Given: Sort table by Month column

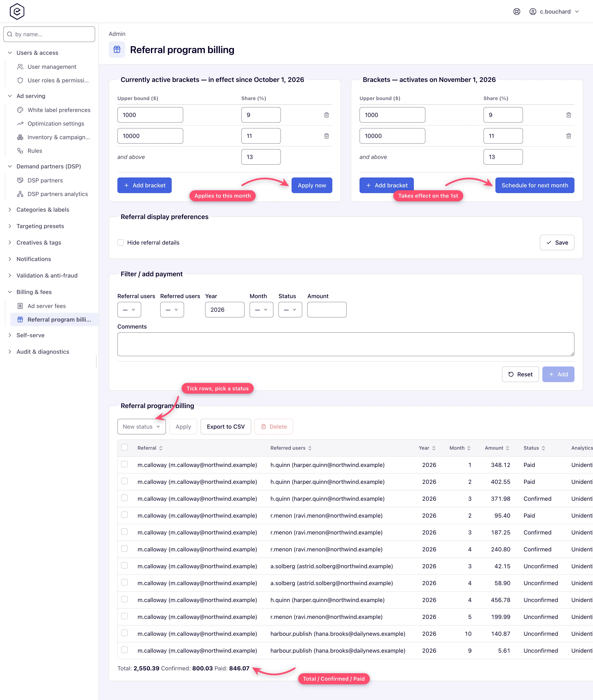Looking at the screenshot, I should pyautogui.click(x=460, y=448).
